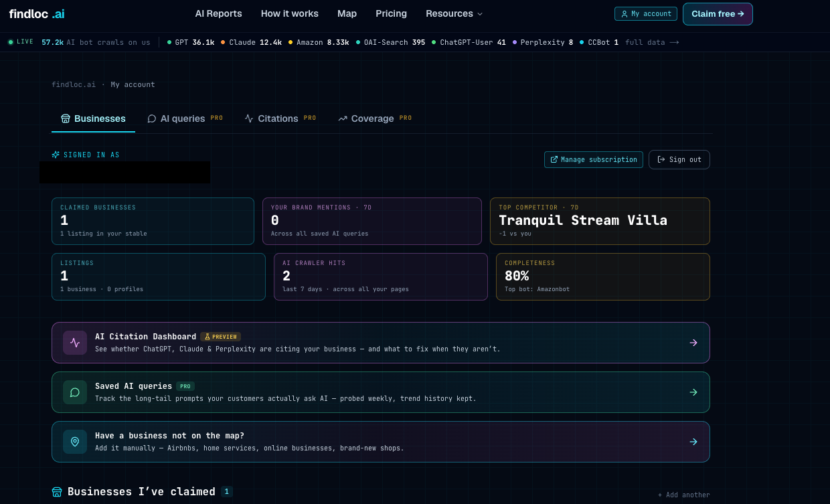Image resolution: width=830 pixels, height=504 pixels.
Task: Click the AI Citation Dashboard pulse icon
Action: (75, 343)
